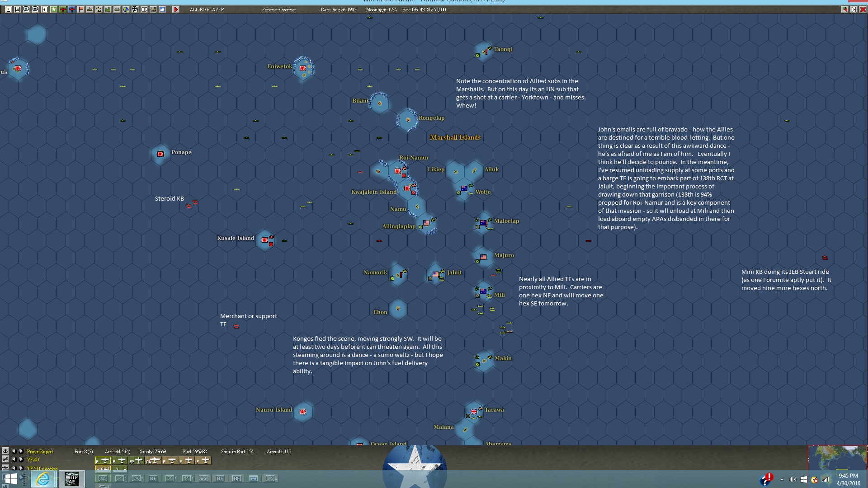868x488 pixels.
Task: Open the information 'i' screen icon
Action: [x=44, y=9]
